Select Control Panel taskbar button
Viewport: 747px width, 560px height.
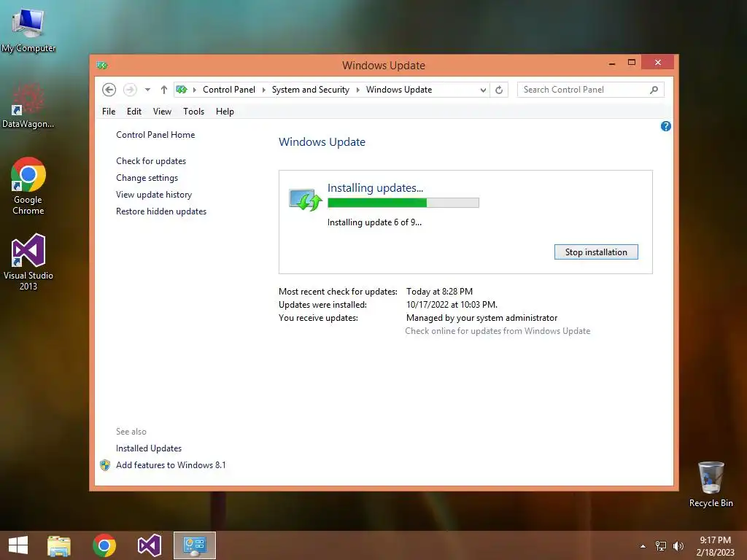click(195, 545)
